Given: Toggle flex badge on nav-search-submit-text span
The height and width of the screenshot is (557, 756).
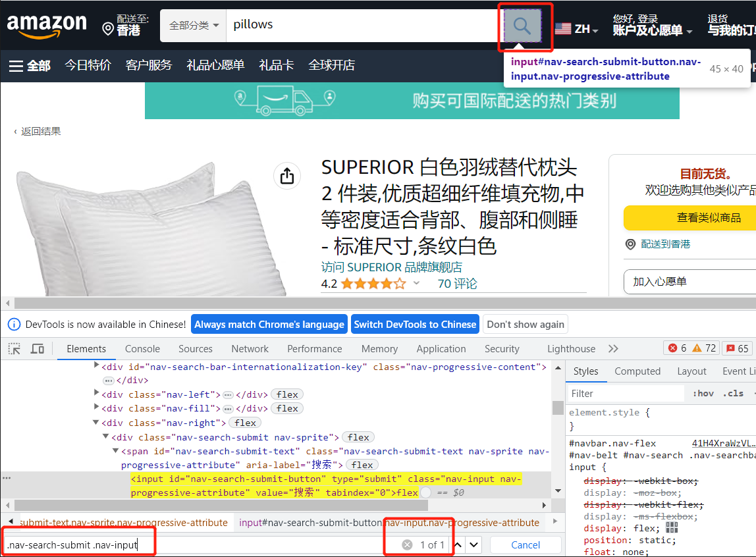Looking at the screenshot, I should coord(362,465).
